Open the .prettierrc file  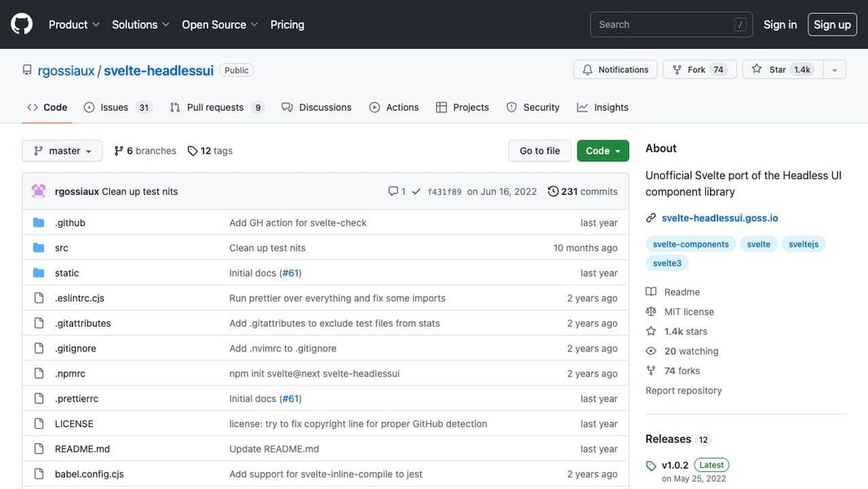[x=77, y=399]
